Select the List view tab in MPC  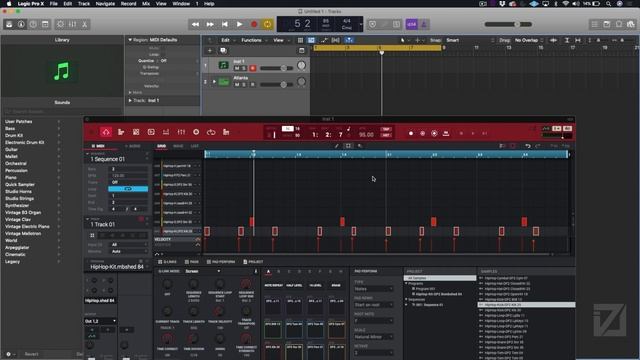click(195, 146)
